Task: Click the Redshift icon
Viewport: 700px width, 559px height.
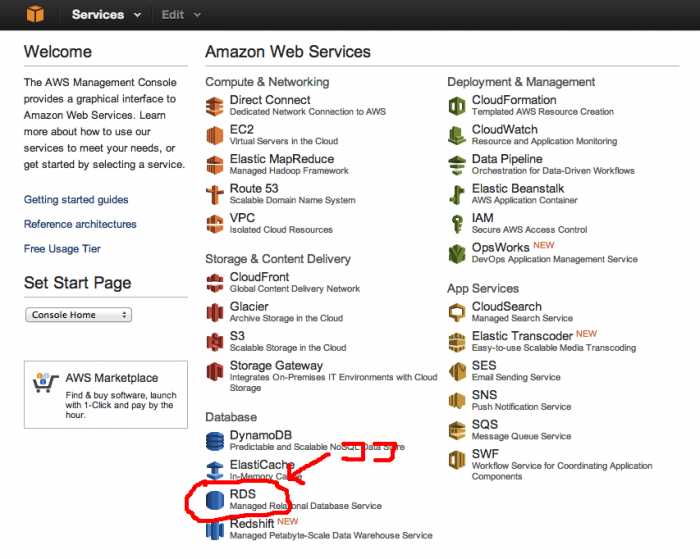Action: coord(215,530)
